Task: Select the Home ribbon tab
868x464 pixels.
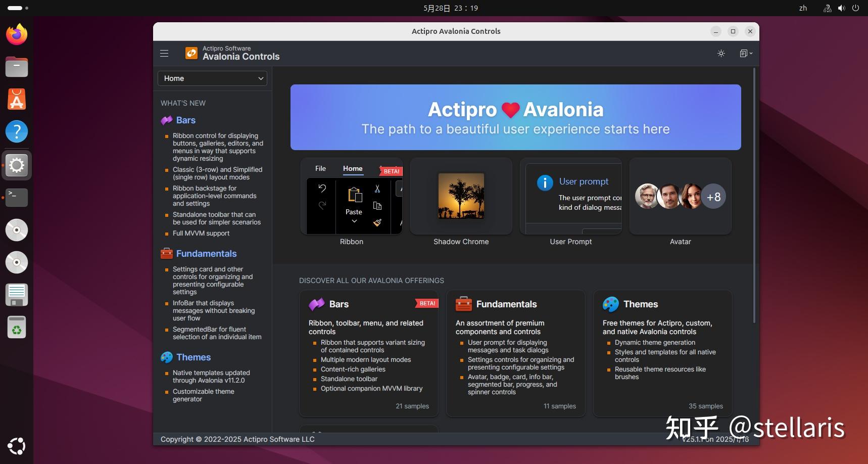Action: point(353,168)
